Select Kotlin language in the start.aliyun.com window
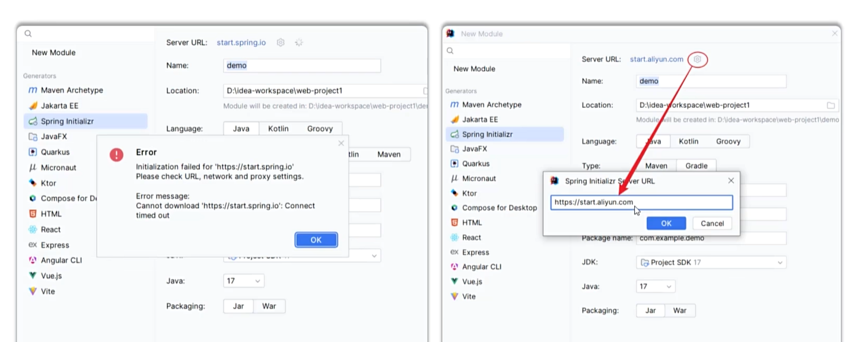The height and width of the screenshot is (342, 868). (688, 142)
